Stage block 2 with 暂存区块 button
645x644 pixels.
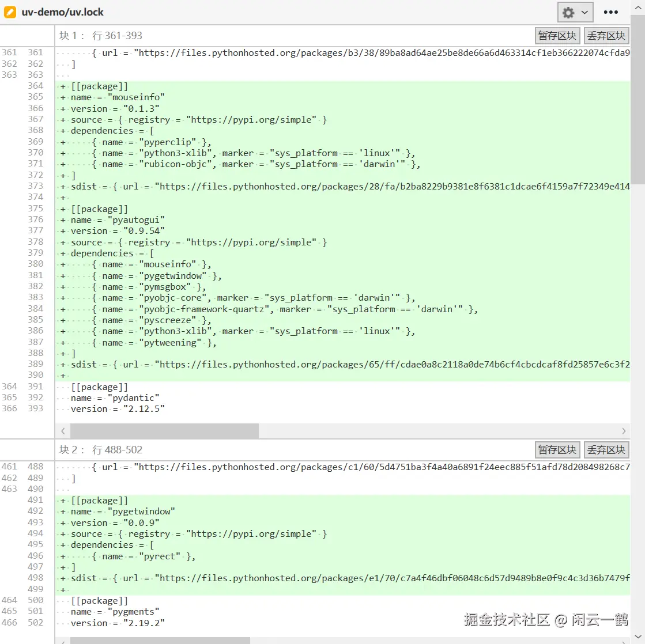pyautogui.click(x=557, y=450)
